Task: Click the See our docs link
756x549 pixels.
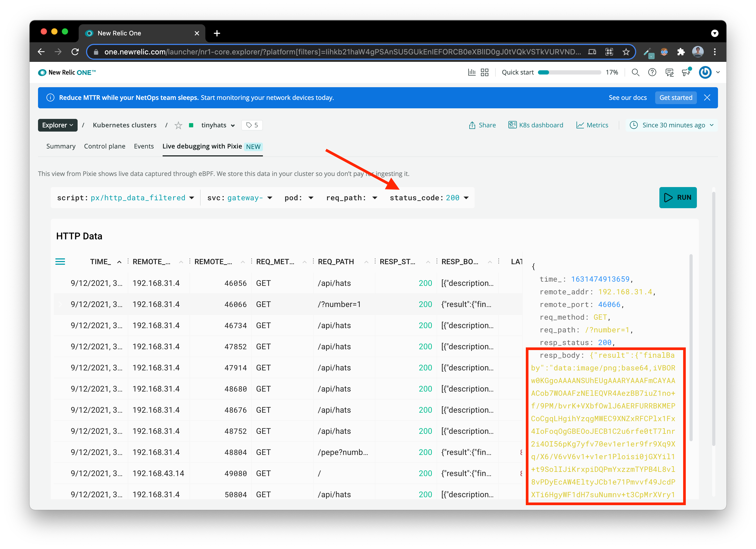Action: [627, 98]
